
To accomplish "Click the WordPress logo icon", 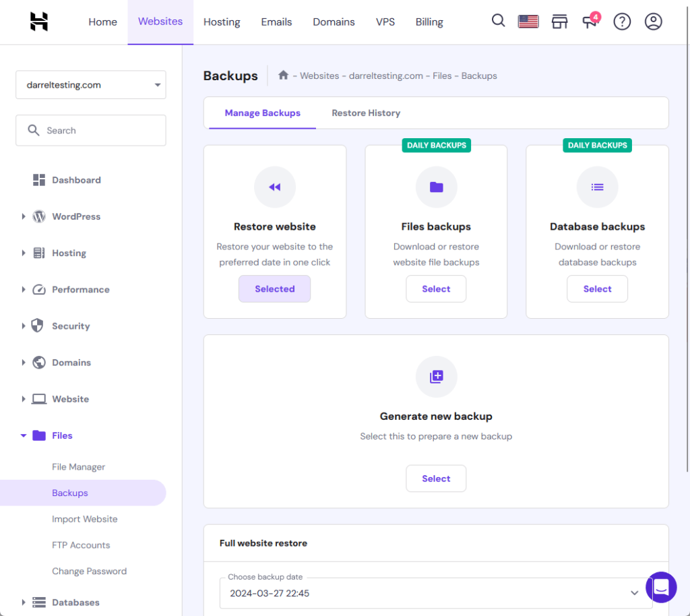I will [x=38, y=216].
